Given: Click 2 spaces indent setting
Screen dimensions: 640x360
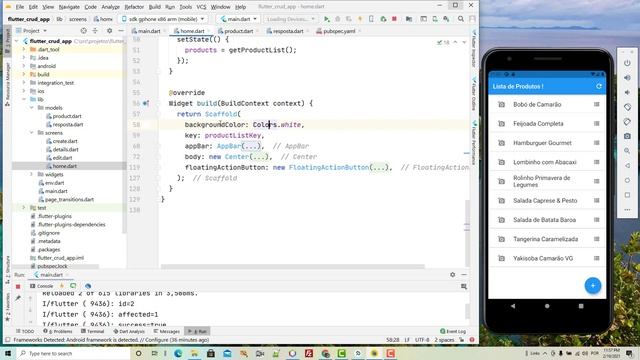Looking at the screenshot, I should tap(444, 340).
